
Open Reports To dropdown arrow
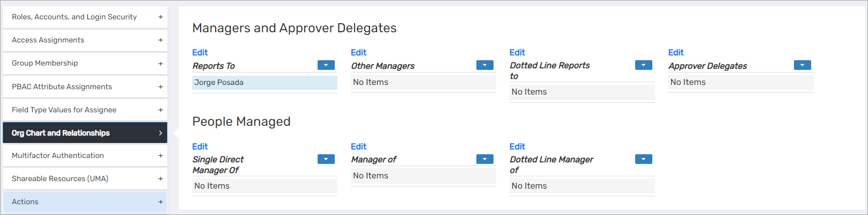coord(326,65)
